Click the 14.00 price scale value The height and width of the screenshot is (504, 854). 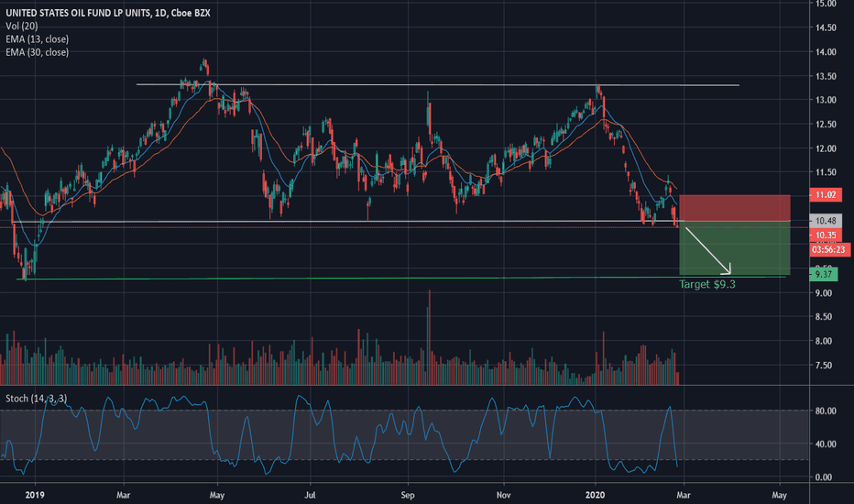[826, 52]
